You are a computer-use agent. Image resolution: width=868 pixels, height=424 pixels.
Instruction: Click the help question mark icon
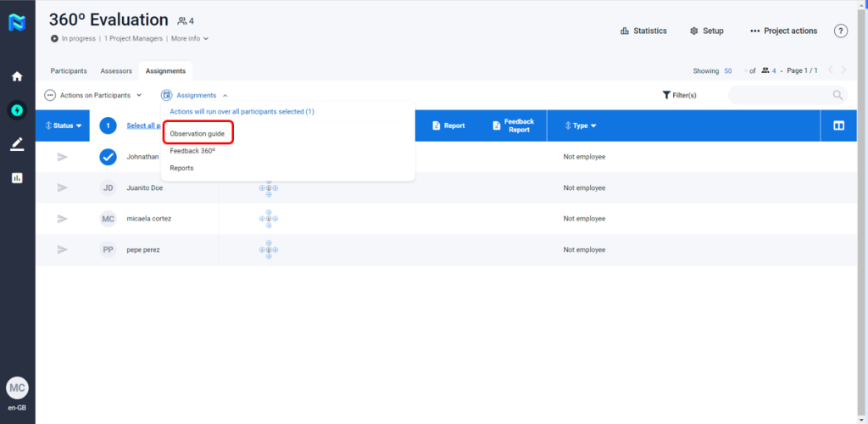click(x=840, y=31)
